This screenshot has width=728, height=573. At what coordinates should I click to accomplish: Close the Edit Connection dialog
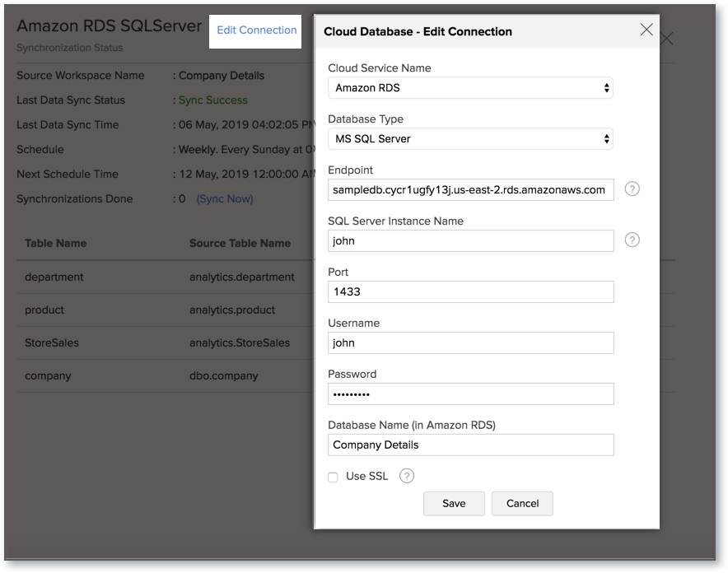646,30
